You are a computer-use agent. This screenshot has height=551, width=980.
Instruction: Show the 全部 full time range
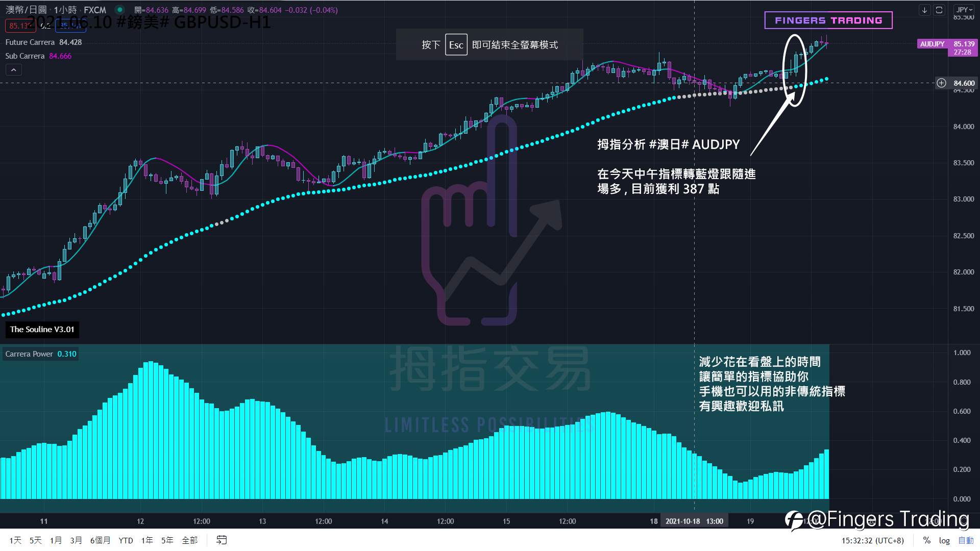pyautogui.click(x=189, y=540)
